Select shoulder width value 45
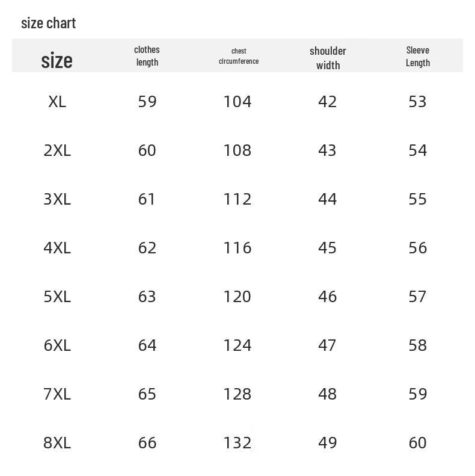475x476 pixels. [x=327, y=248]
